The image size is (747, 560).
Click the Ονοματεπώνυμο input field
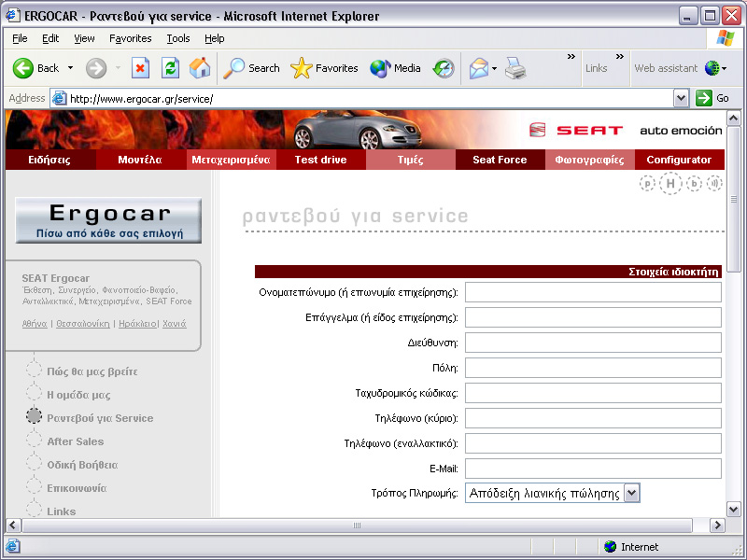tap(593, 292)
